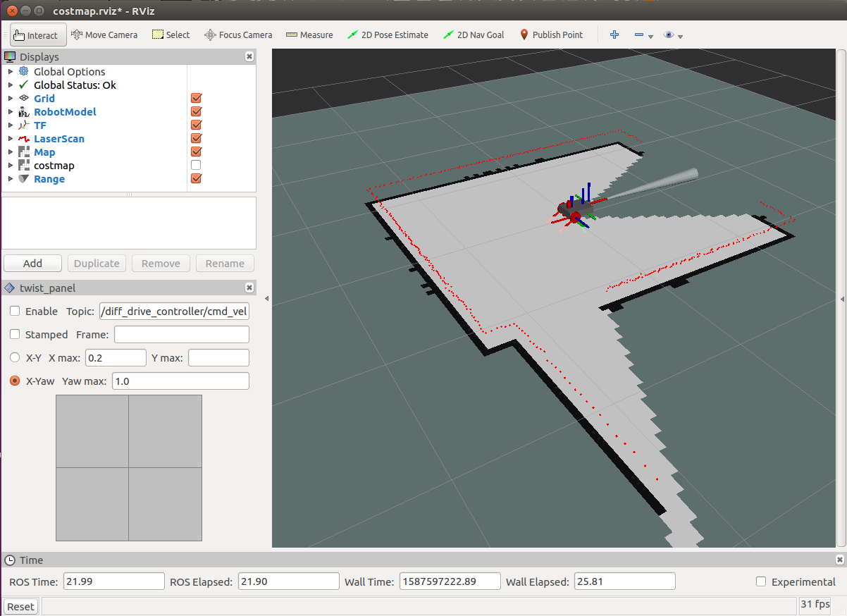
Task: Expand the LaserScan display properties
Action: pos(10,138)
